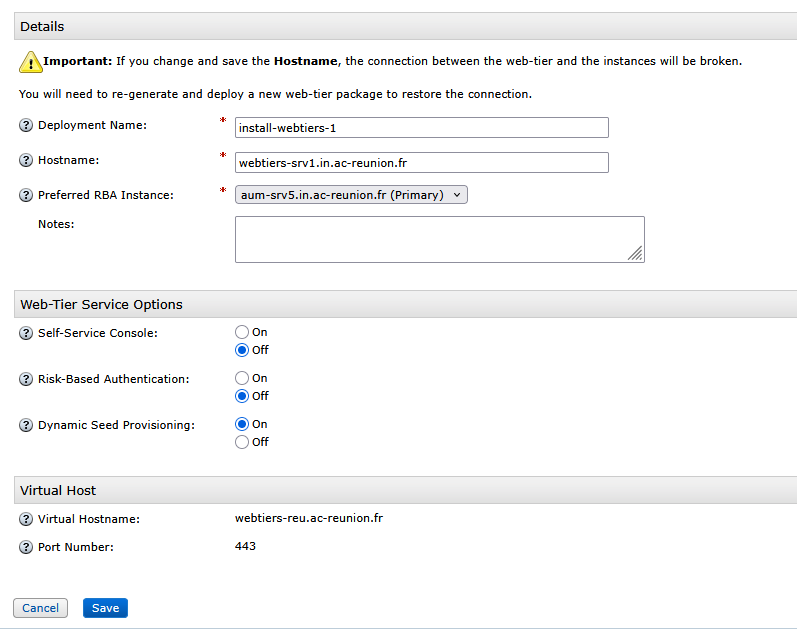Show help for Dynamic Seed Provisioning
The width and height of the screenshot is (797, 629).
[26, 426]
